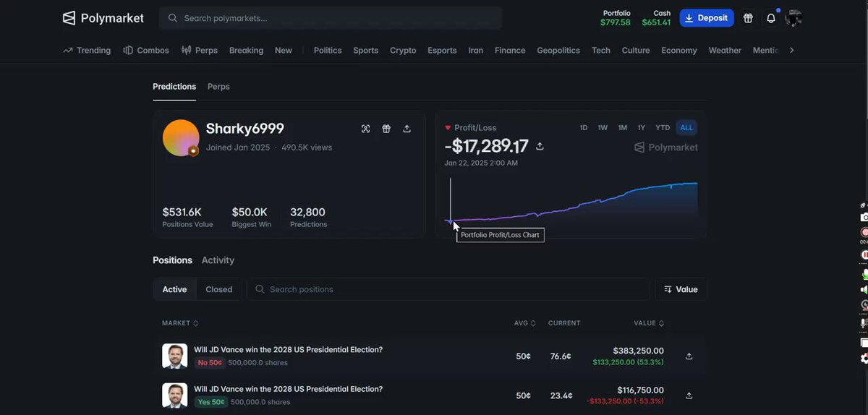Image resolution: width=868 pixels, height=415 pixels.
Task: Select the 1D chart timeframe
Action: (584, 128)
